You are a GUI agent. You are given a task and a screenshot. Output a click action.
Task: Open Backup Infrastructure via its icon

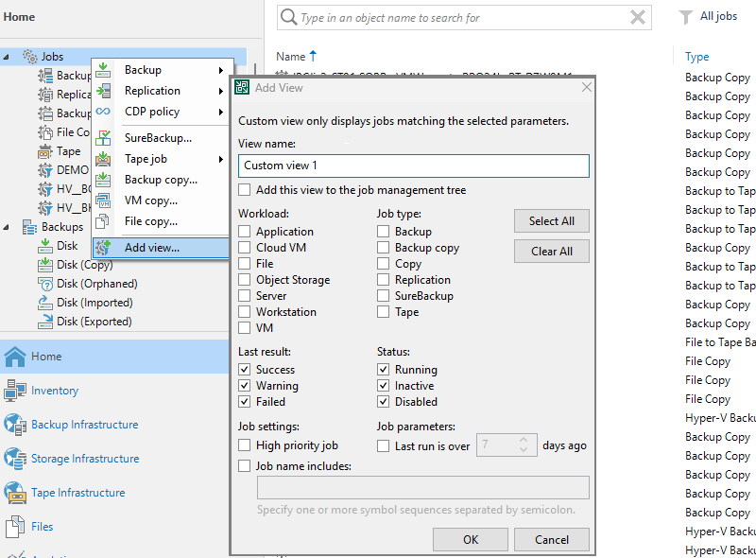tap(15, 425)
